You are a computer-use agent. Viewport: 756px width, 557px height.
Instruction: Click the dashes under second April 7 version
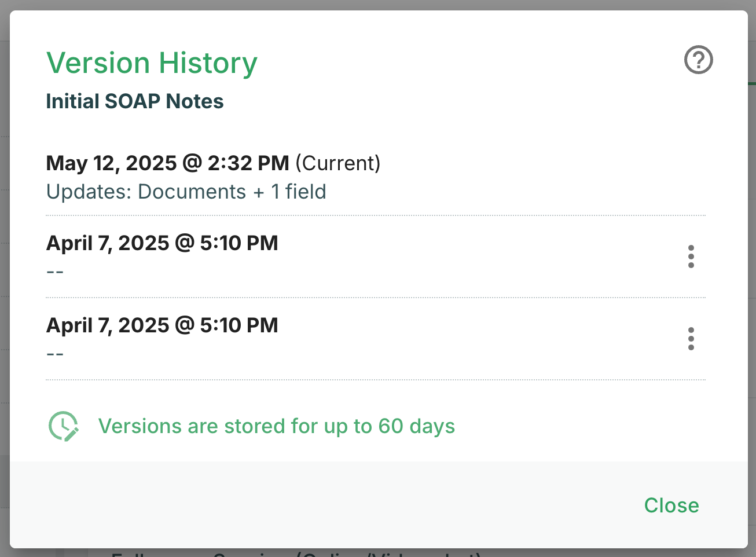[x=55, y=354]
